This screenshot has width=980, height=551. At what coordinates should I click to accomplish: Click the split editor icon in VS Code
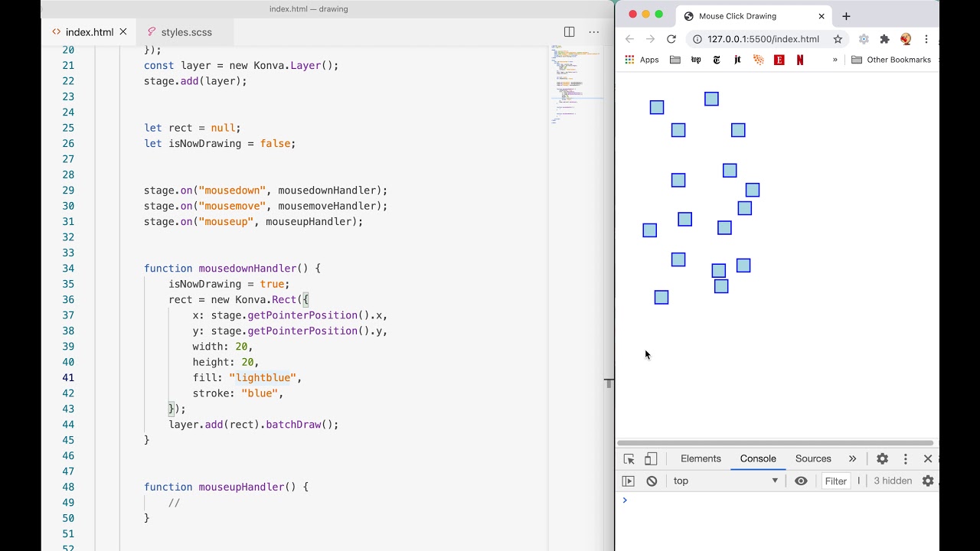tap(569, 31)
